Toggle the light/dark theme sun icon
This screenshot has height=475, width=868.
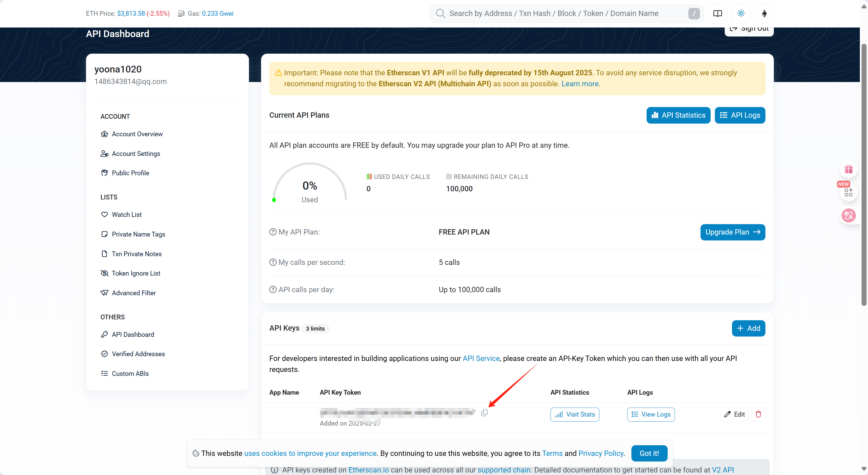(x=741, y=13)
